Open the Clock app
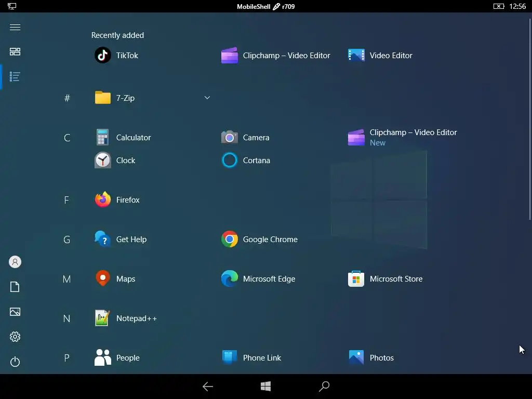 pos(115,160)
